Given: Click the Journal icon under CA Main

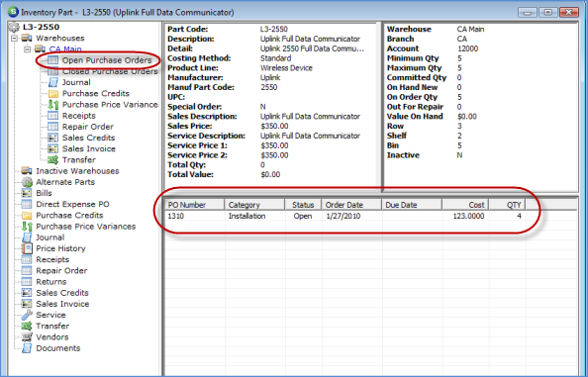Looking at the screenshot, I should point(53,82).
